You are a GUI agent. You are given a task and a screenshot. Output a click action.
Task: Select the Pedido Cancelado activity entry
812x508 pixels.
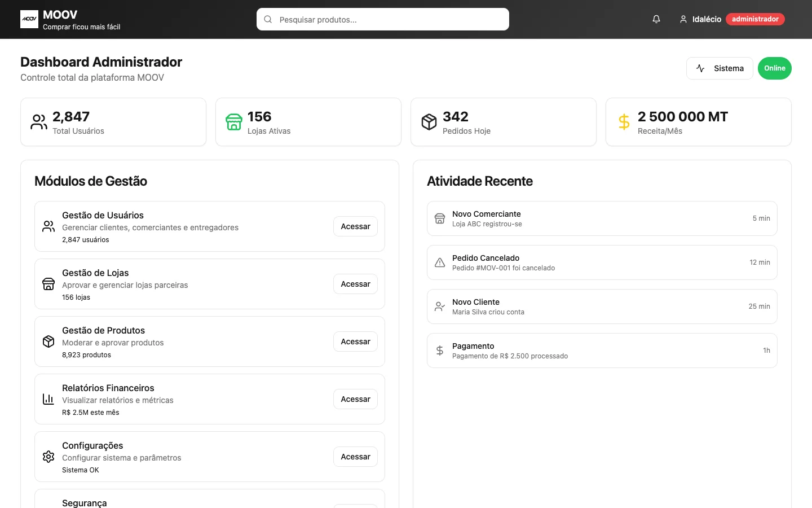[x=602, y=262]
